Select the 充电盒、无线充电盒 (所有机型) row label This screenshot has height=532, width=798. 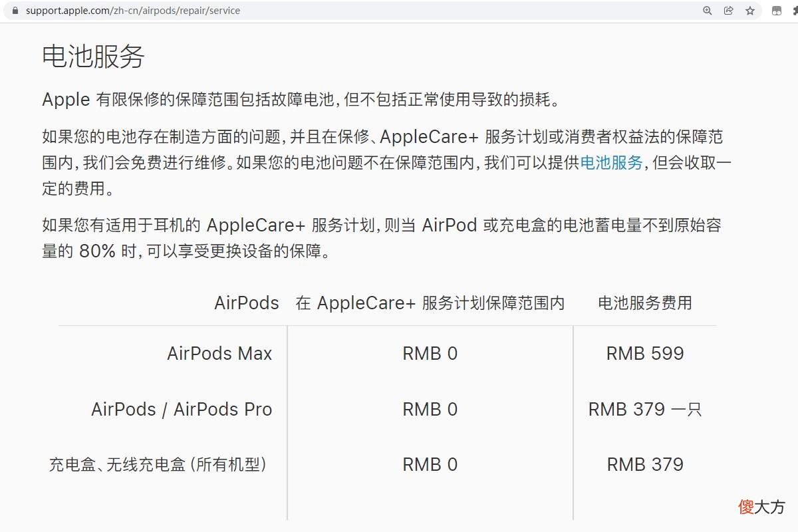tap(158, 464)
